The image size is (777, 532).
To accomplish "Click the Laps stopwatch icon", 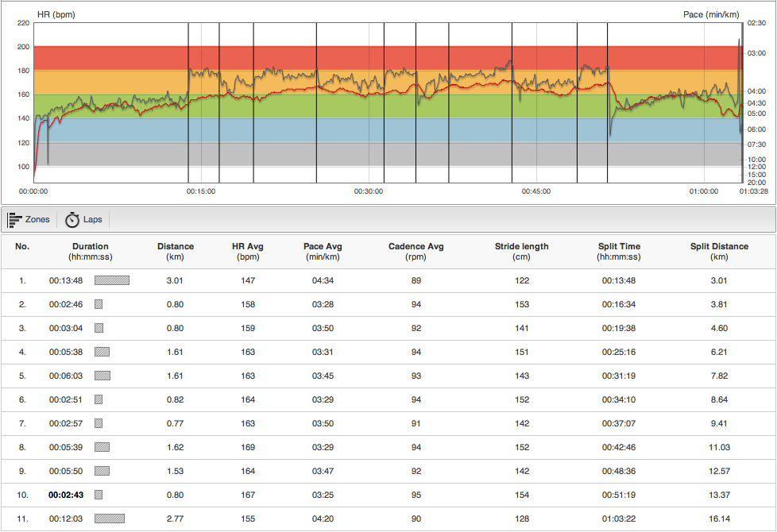I will [72, 220].
